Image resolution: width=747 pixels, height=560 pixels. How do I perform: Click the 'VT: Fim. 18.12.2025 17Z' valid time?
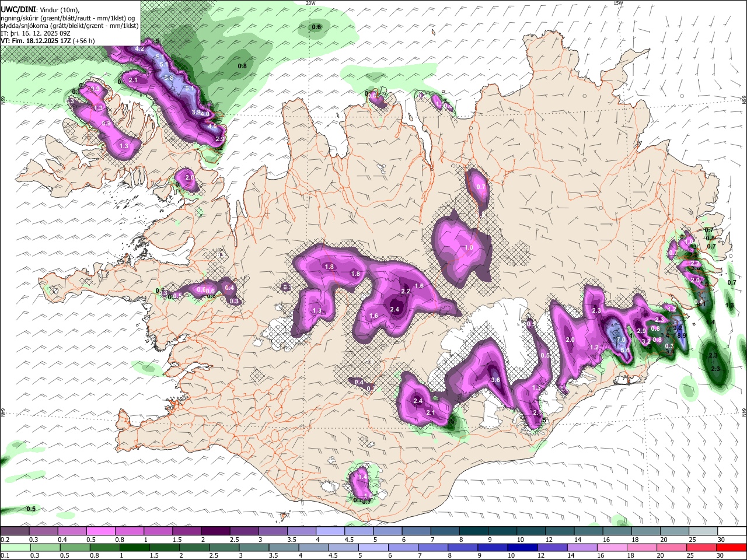[36, 41]
